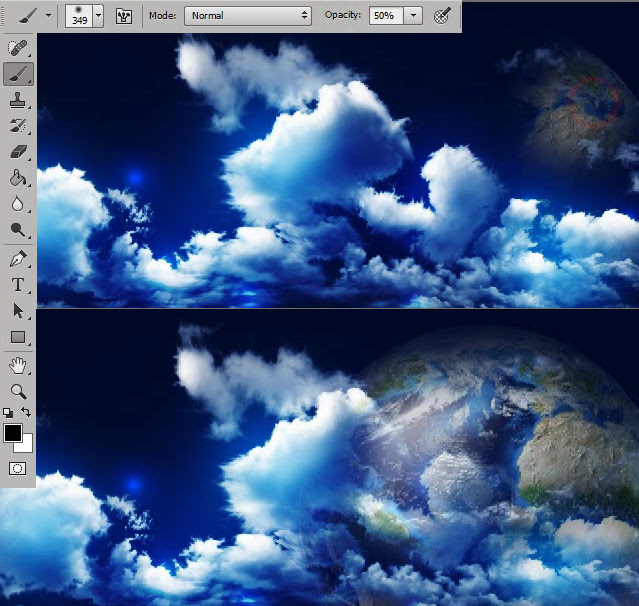This screenshot has width=639, height=606.
Task: Select the Eraser tool
Action: pyautogui.click(x=18, y=152)
